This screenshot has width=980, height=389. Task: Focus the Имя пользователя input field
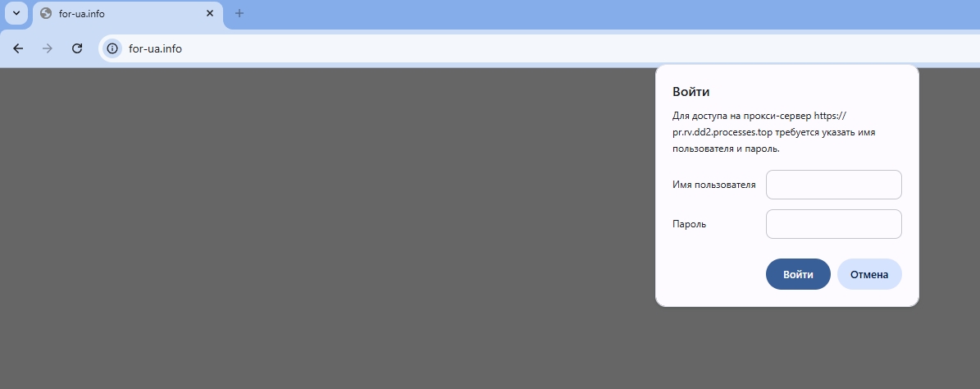[834, 185]
